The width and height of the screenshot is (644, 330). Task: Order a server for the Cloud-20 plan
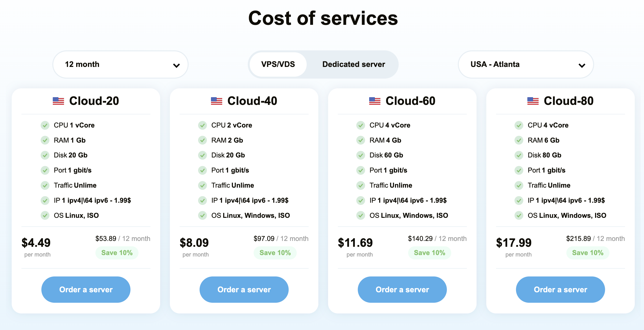(x=86, y=290)
